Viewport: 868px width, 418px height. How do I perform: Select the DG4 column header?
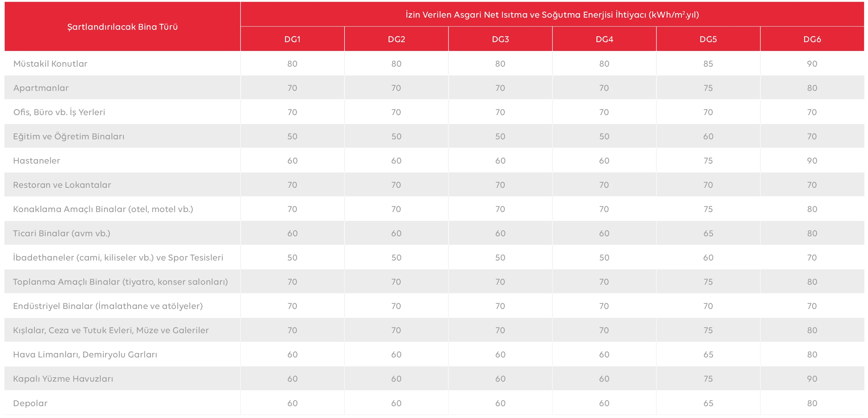604,39
